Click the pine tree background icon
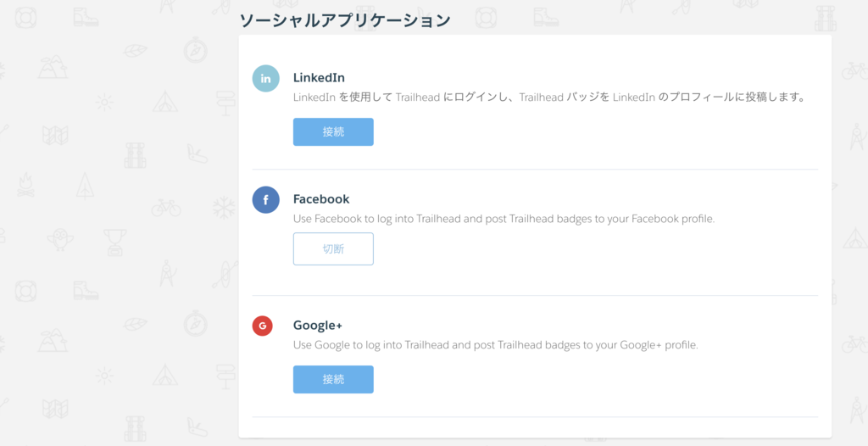This screenshot has width=868, height=446. pos(85,185)
